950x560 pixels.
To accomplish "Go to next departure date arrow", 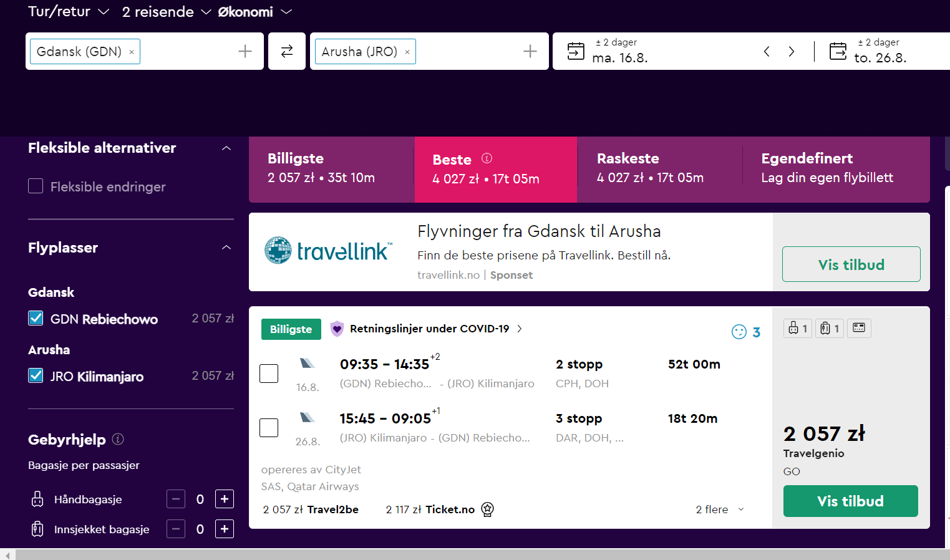I will point(792,51).
